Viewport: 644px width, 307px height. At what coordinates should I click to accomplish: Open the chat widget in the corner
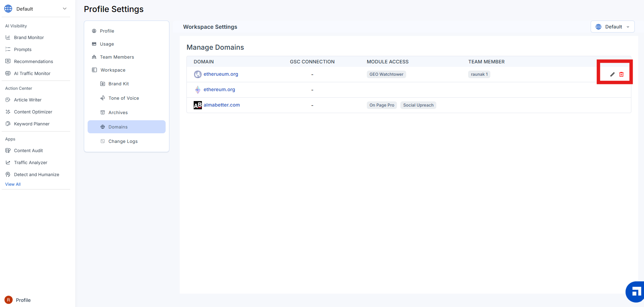point(635,292)
